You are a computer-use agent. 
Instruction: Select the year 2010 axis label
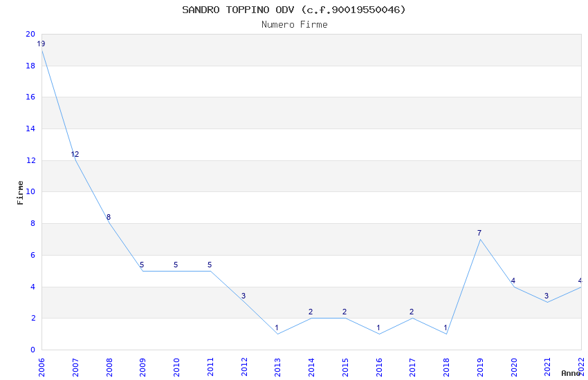coord(176,367)
